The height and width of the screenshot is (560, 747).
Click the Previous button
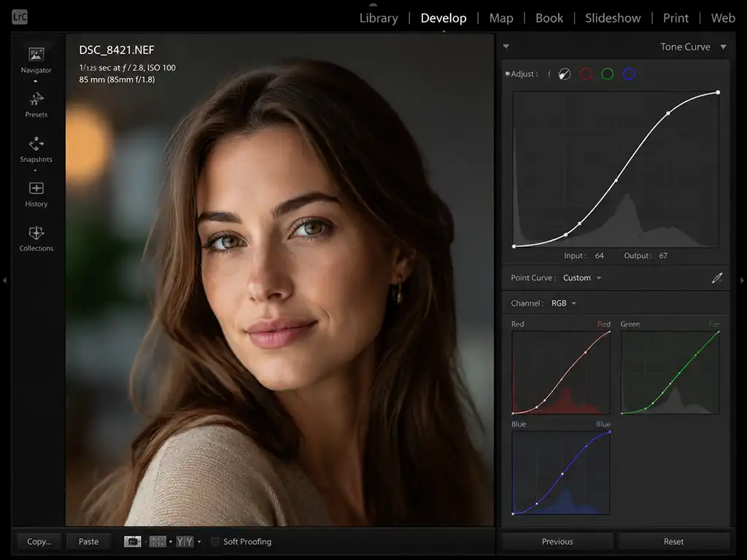pyautogui.click(x=557, y=542)
